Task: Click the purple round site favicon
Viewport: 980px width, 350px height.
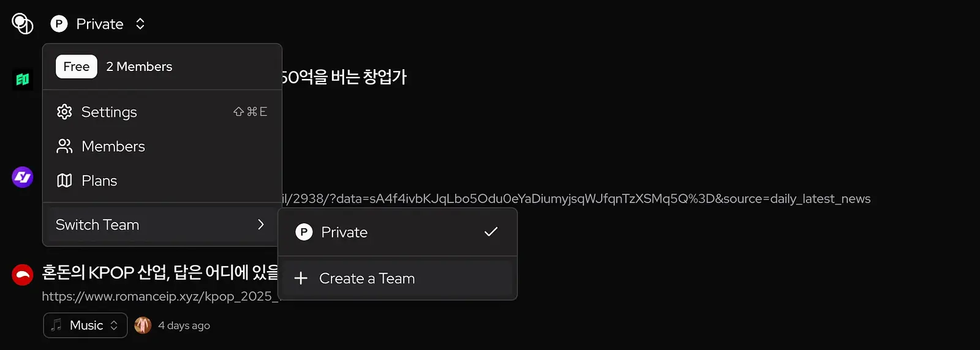Action: pyautogui.click(x=23, y=177)
